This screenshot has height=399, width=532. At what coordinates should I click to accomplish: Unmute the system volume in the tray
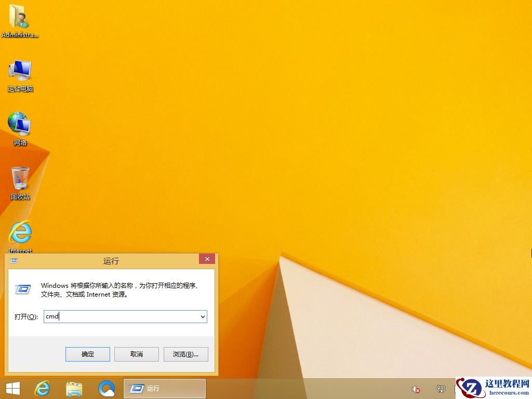pos(416,389)
